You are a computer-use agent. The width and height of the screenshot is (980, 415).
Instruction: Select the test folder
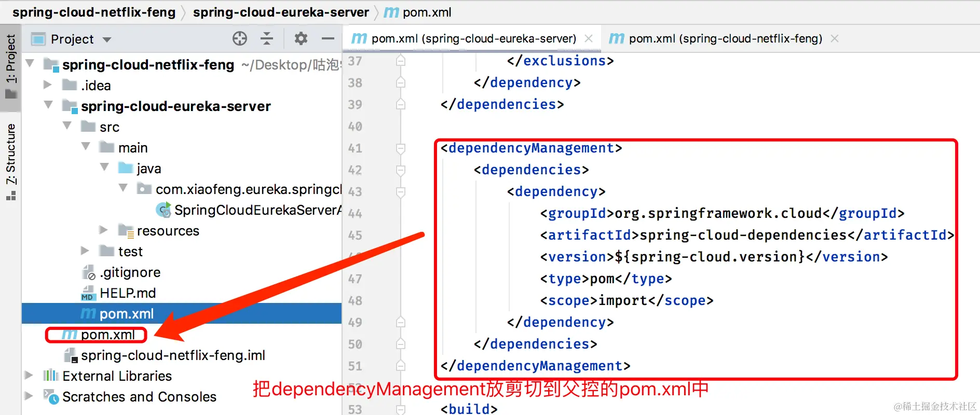pyautogui.click(x=121, y=251)
